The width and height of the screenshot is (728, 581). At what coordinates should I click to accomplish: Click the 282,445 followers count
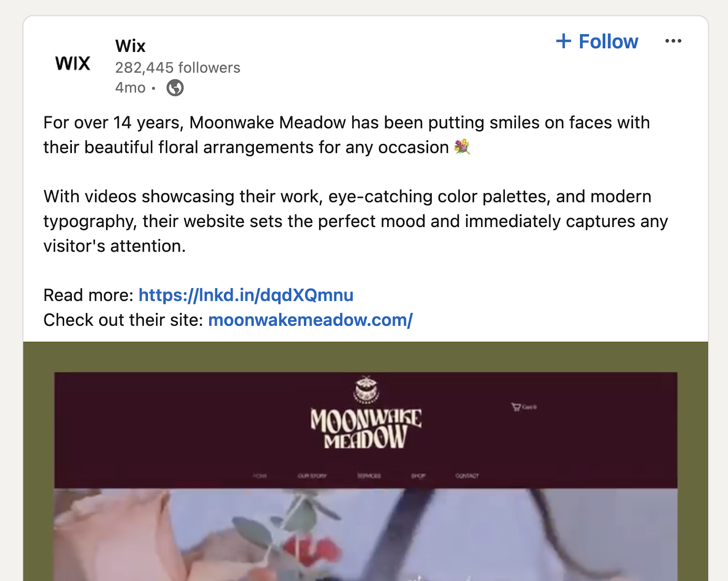coord(176,68)
